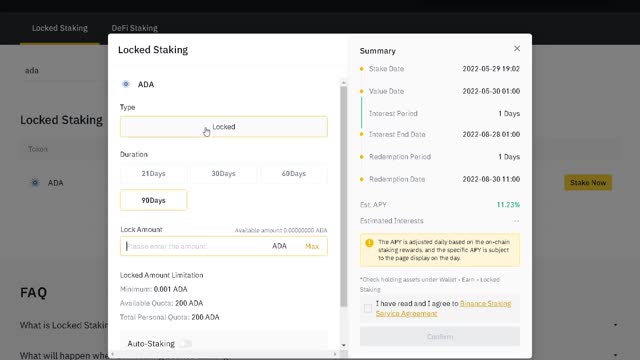
Task: Toggle the Auto-Staking switch
Action: click(x=185, y=344)
